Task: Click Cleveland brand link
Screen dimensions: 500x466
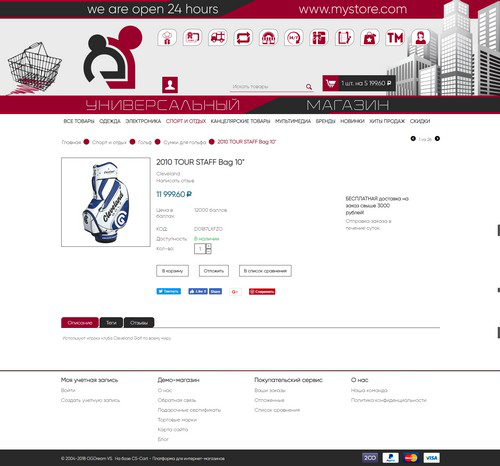Action: [168, 174]
